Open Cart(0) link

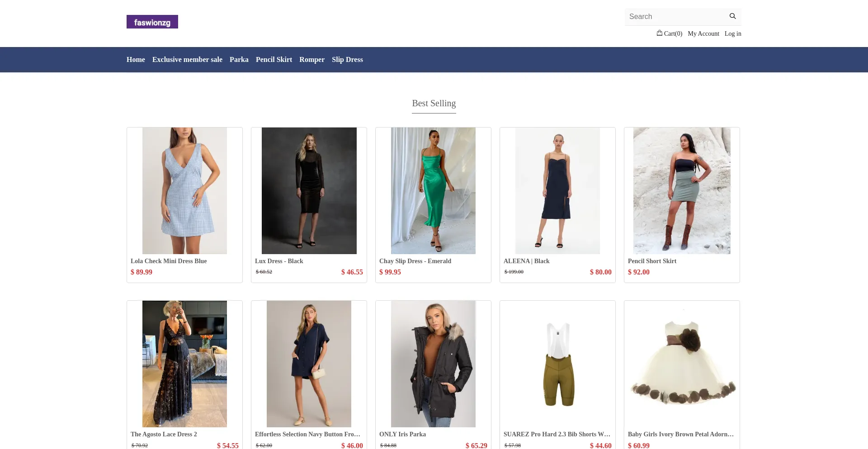pyautogui.click(x=671, y=33)
